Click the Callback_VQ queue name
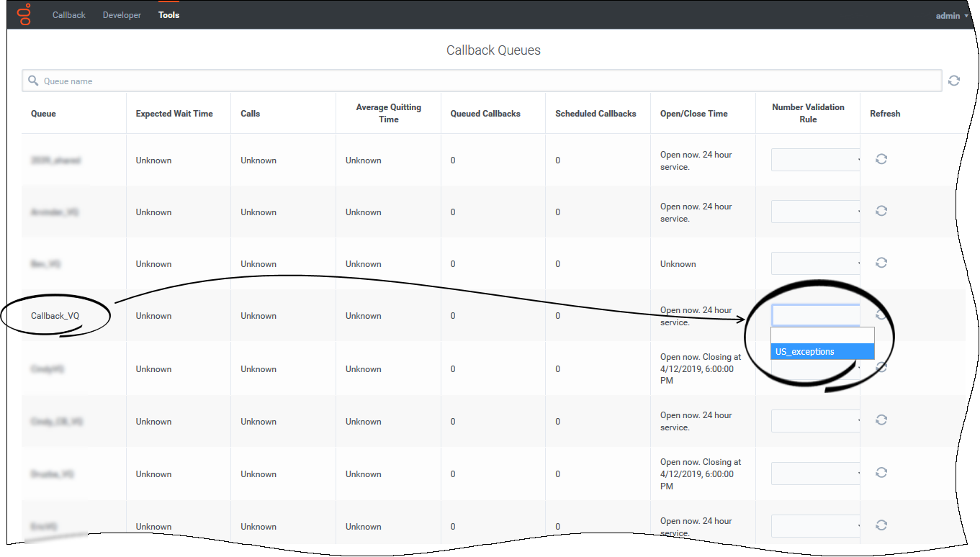This screenshot has width=980, height=557. pyautogui.click(x=55, y=316)
